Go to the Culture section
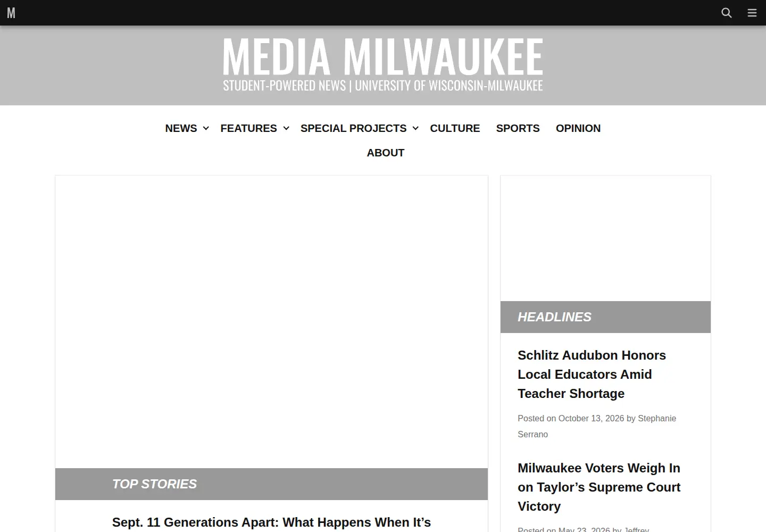Image resolution: width=766 pixels, height=532 pixels. pos(455,128)
